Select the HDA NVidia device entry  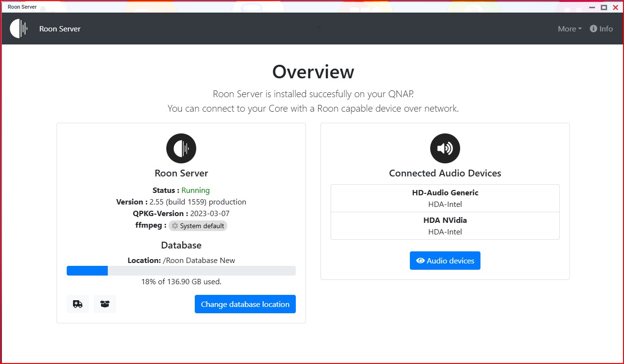(x=445, y=226)
